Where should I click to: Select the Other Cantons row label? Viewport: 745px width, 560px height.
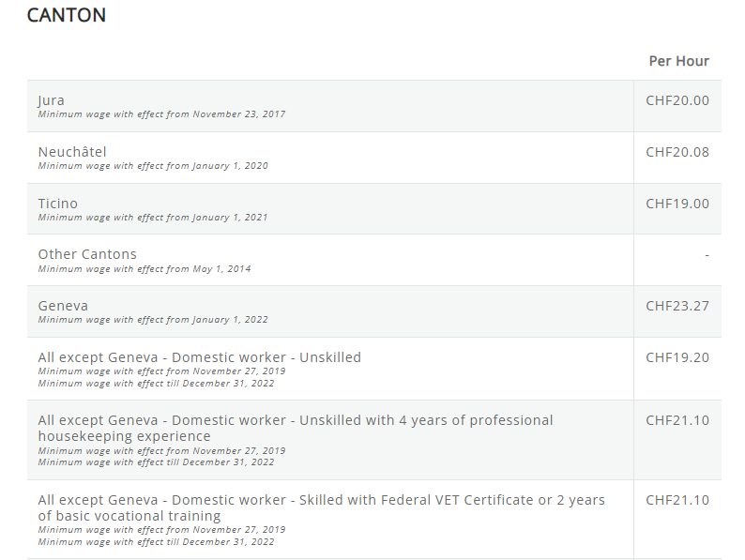click(x=87, y=254)
